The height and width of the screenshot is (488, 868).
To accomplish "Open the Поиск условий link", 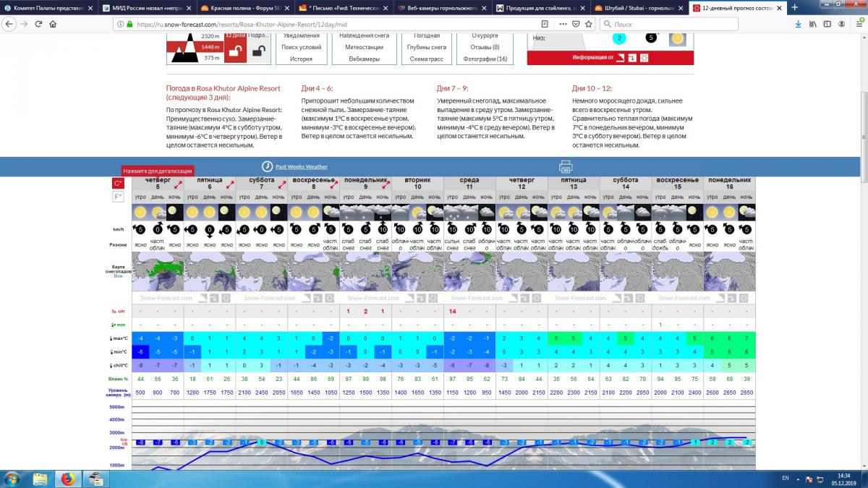I will (302, 47).
